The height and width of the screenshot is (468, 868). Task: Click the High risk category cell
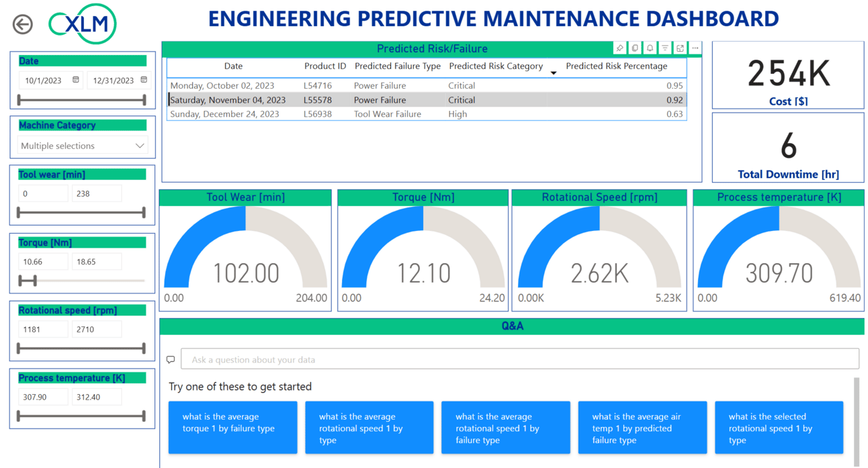tap(458, 114)
